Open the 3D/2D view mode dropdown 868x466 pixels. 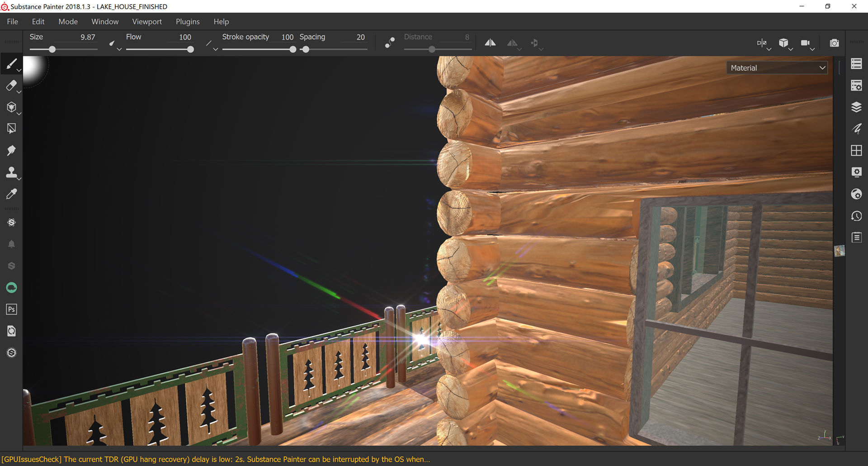tap(764, 43)
